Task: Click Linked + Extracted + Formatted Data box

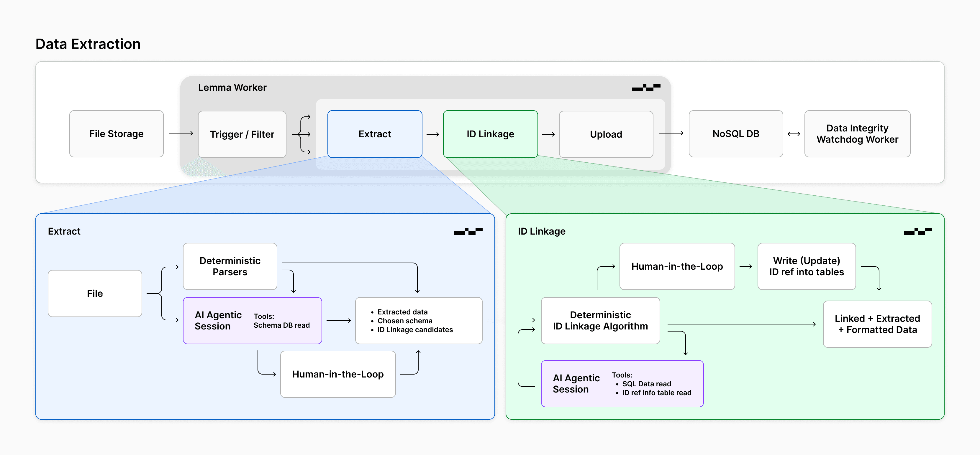Action: [877, 324]
